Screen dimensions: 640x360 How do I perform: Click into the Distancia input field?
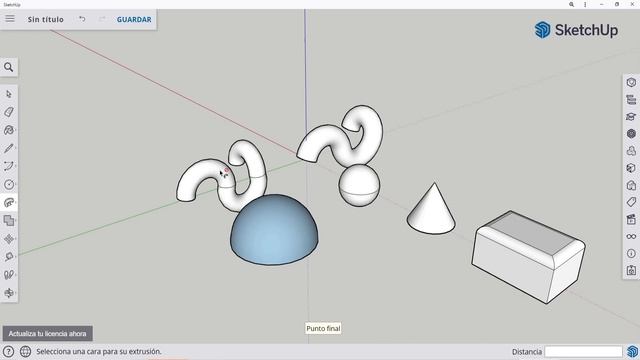point(583,351)
